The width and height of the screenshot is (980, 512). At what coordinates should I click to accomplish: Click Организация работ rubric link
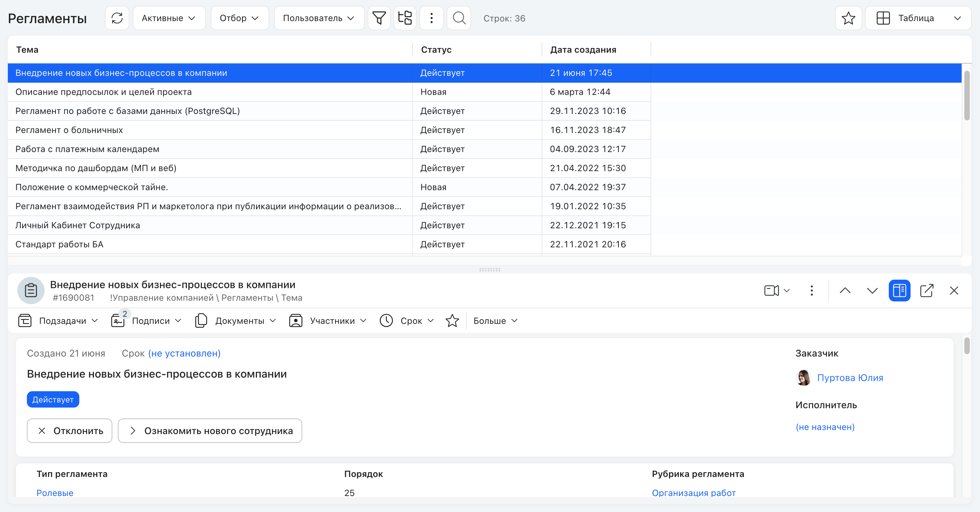point(693,494)
